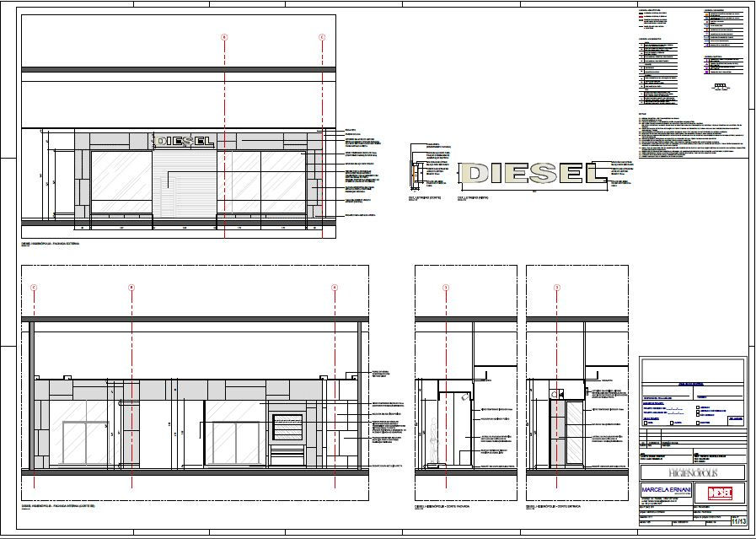The image size is (756, 539).
Task: Click the 'DET. LETREIRO (CORTE)' caption
Action: point(425,197)
